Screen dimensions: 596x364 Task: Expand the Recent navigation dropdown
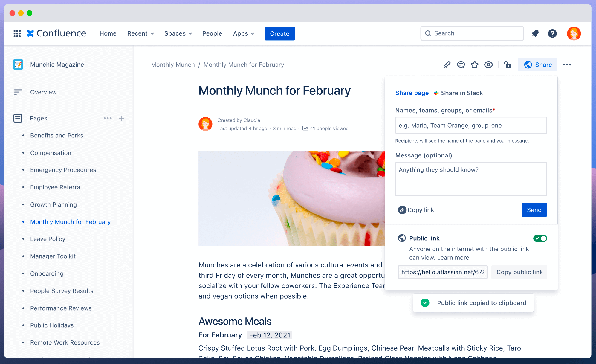click(x=140, y=33)
